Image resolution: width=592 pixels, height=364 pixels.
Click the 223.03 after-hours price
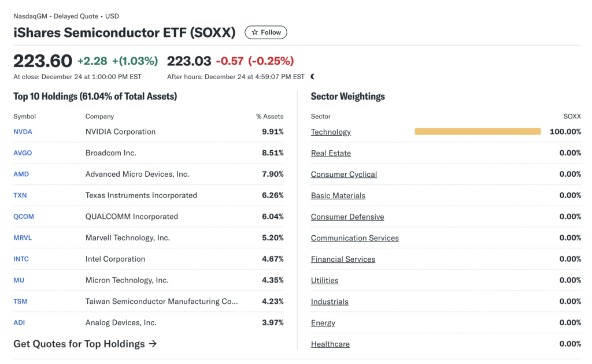[x=189, y=61]
